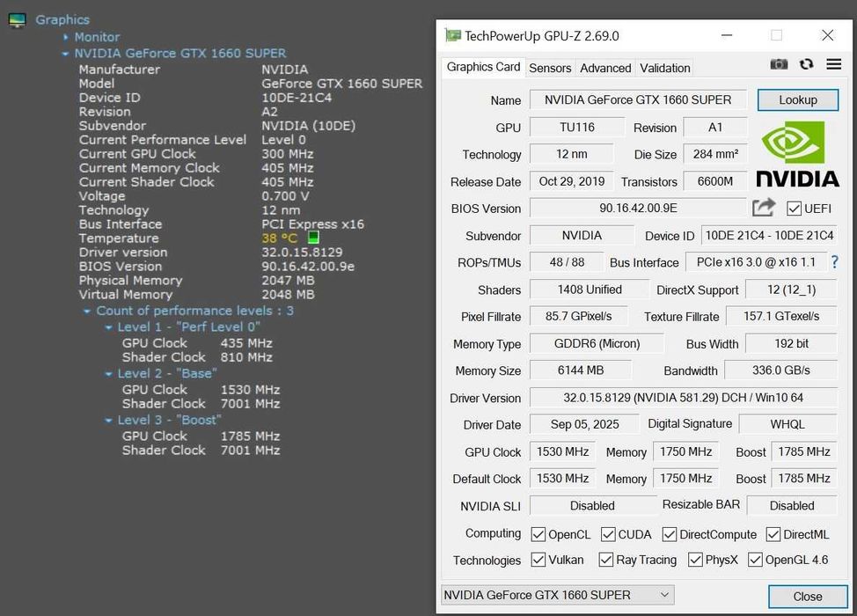Click the Memory Type GDDR6 (Micron) field
The image size is (857, 616).
tap(597, 344)
